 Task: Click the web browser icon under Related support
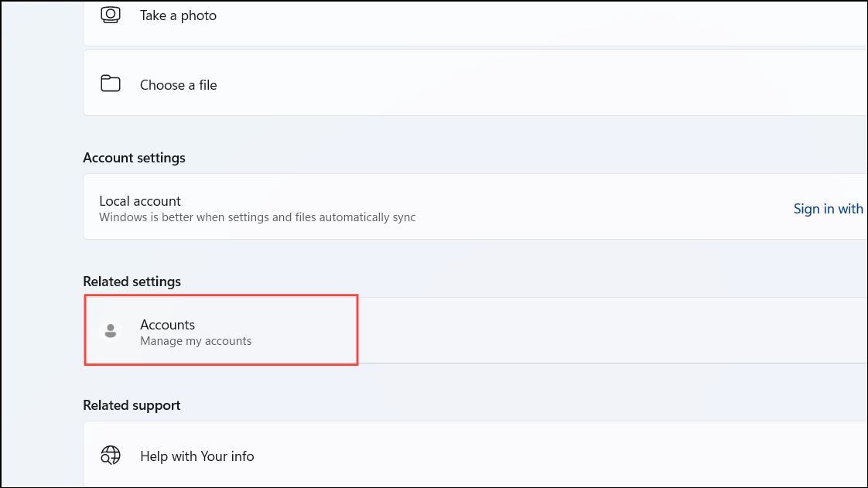tap(111, 456)
